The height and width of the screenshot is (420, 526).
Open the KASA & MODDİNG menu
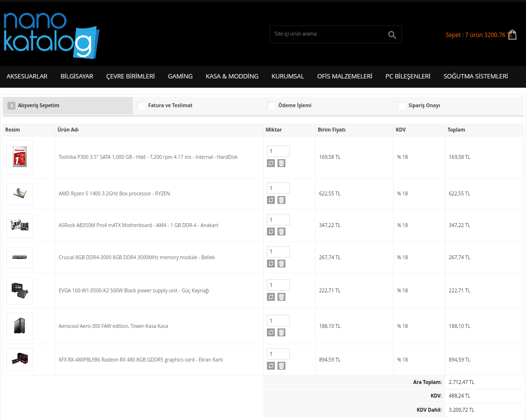click(x=232, y=76)
